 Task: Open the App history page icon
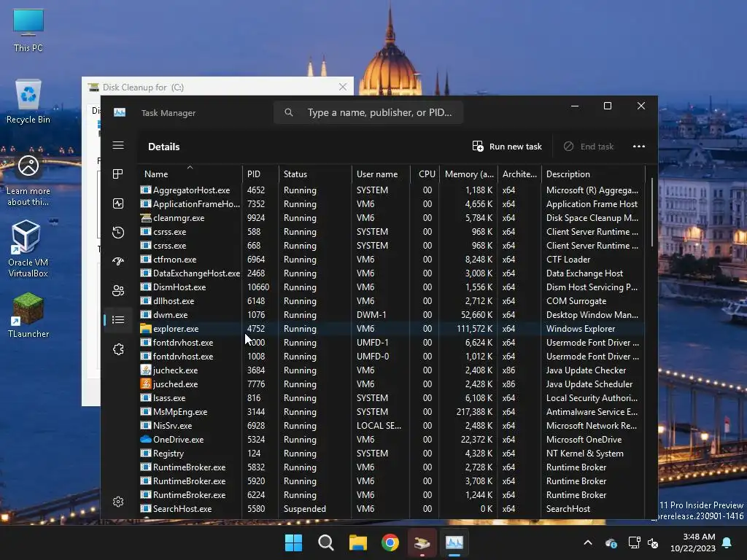pyautogui.click(x=118, y=233)
